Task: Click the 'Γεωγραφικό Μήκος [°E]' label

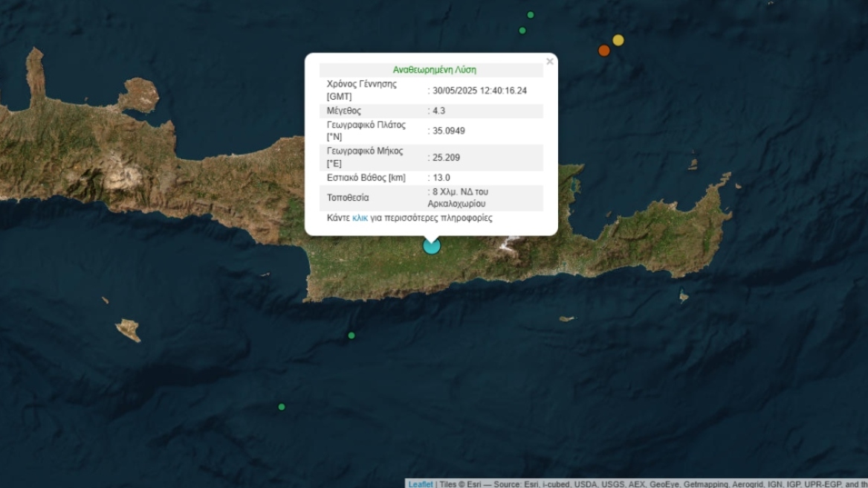Action: [x=365, y=157]
